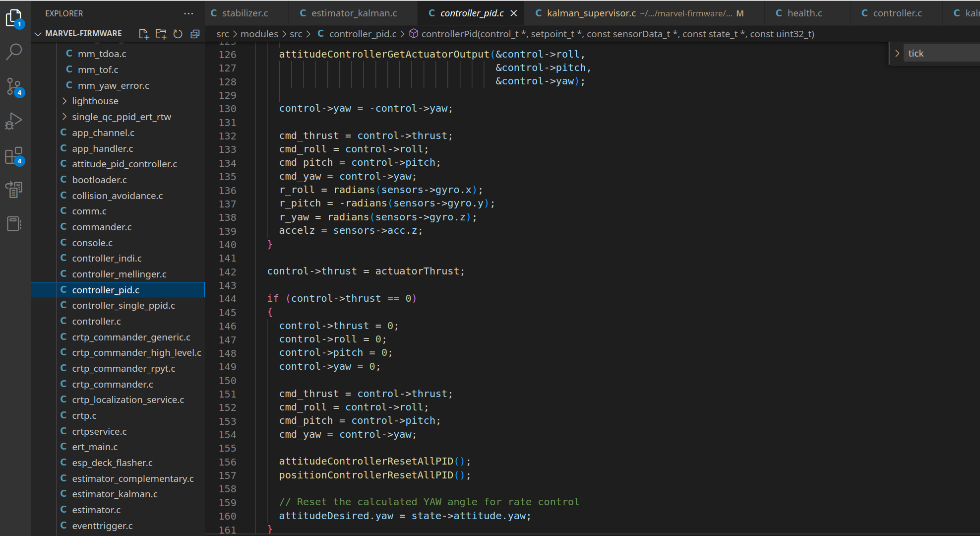The height and width of the screenshot is (536, 980).
Task: Open the Extensions view
Action: [x=14, y=155]
